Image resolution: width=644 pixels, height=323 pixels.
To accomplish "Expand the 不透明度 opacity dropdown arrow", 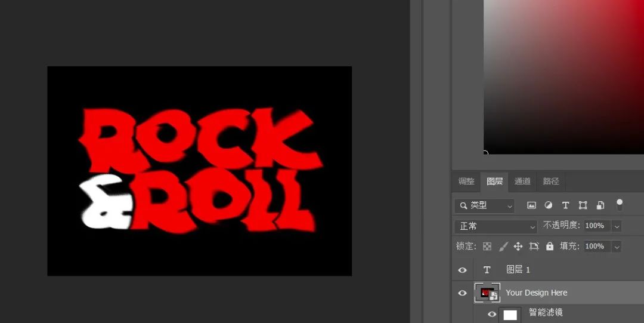I will 617,226.
